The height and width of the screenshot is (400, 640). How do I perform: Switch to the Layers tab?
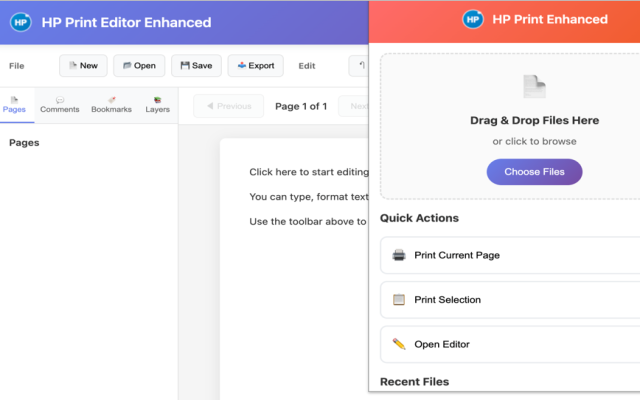157,105
